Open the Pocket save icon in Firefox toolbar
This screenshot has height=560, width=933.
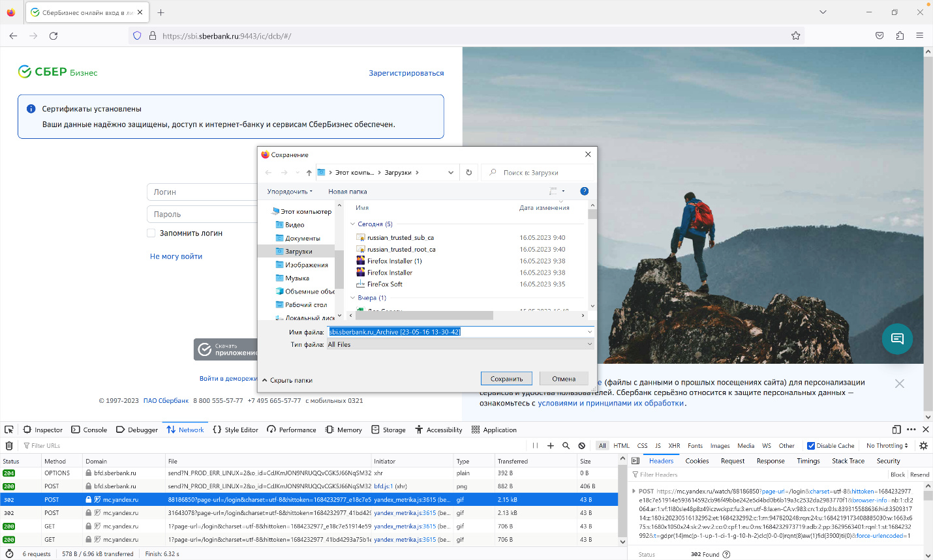879,36
